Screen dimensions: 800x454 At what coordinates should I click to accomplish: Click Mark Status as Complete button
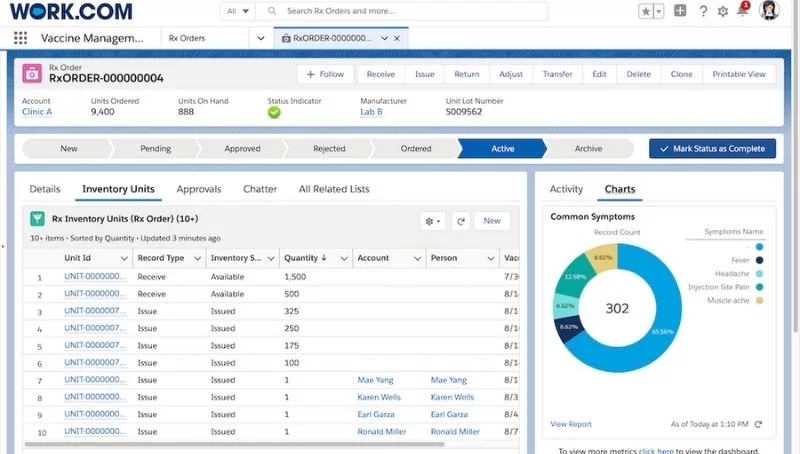tap(712, 148)
